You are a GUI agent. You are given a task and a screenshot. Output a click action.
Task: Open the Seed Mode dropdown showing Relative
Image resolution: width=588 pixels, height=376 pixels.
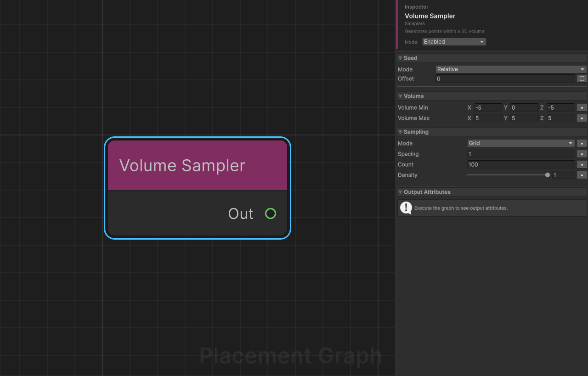pos(511,69)
